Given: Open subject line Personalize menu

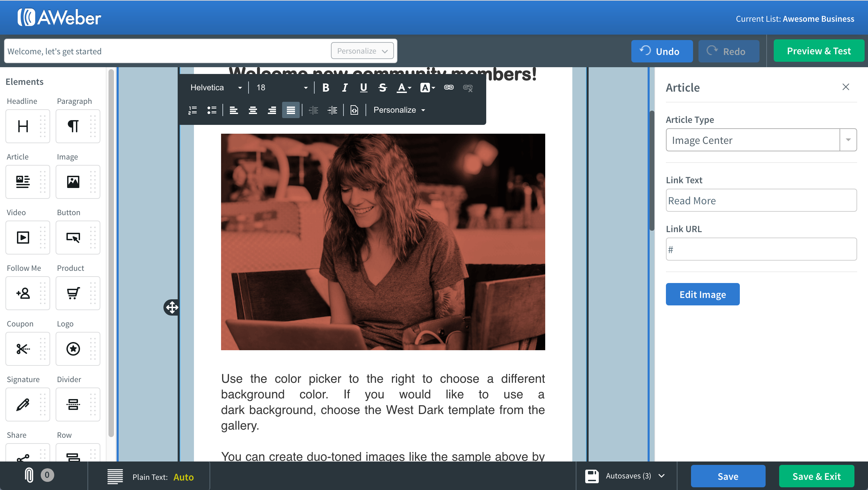Looking at the screenshot, I should coord(362,51).
